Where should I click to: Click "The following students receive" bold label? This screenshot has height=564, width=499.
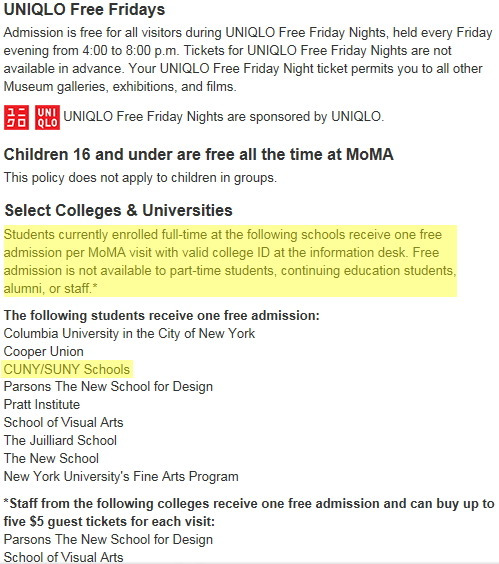tap(162, 315)
